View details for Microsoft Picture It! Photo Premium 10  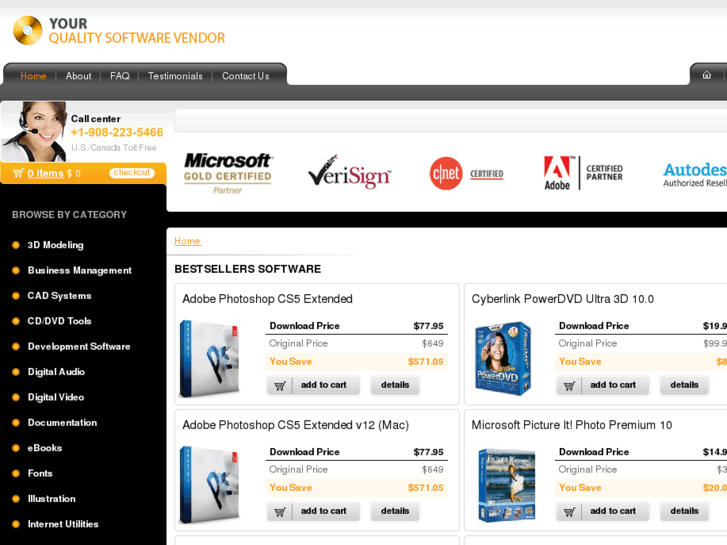click(x=684, y=511)
